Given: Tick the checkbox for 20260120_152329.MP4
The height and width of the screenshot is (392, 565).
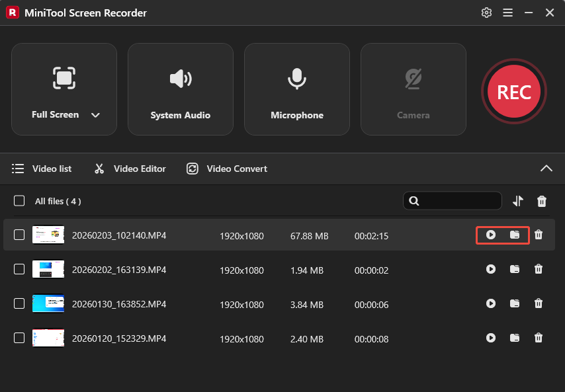Looking at the screenshot, I should click(19, 338).
